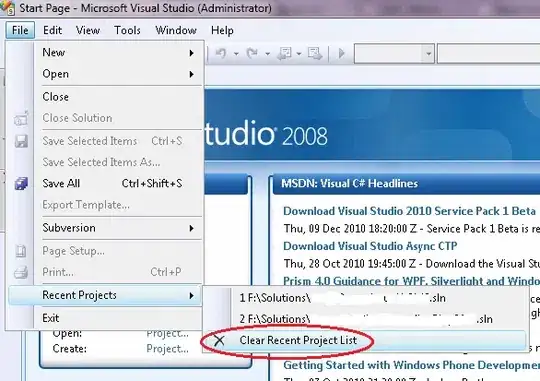Click Project link next to Open
Viewport: 540px width, 381px height.
(x=167, y=333)
